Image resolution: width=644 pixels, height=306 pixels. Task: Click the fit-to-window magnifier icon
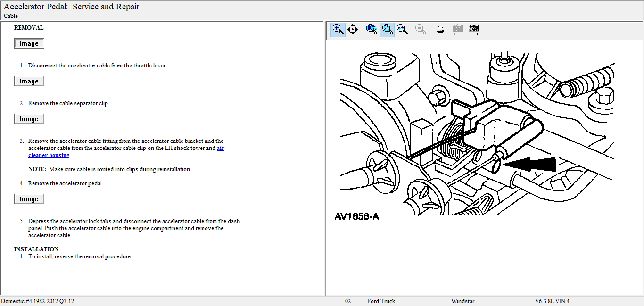tap(388, 29)
